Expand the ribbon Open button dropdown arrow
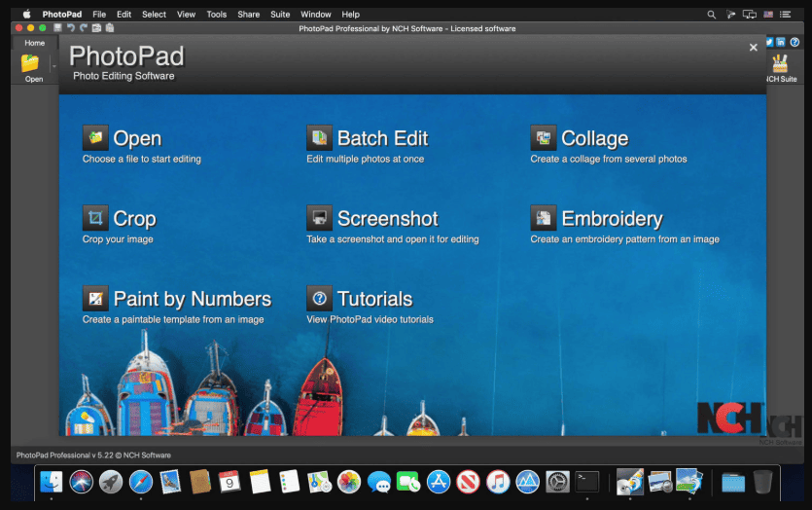This screenshot has height=510, width=812. coord(53,66)
